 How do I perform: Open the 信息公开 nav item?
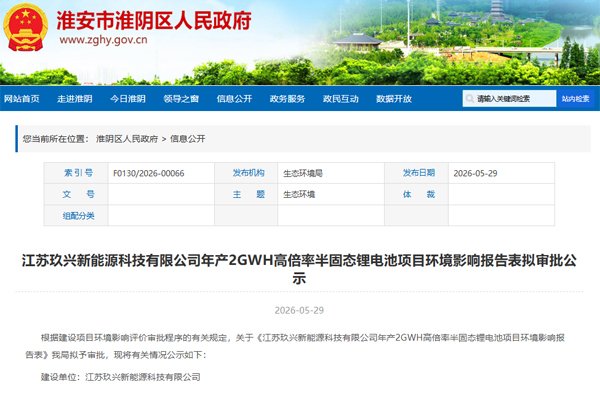pos(234,99)
